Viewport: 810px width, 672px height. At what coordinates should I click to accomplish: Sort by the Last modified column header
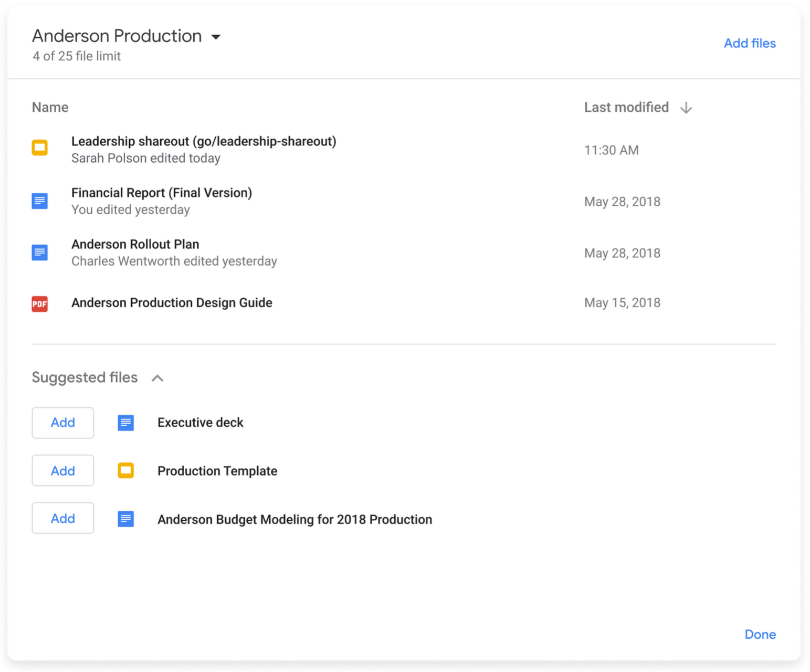(626, 107)
